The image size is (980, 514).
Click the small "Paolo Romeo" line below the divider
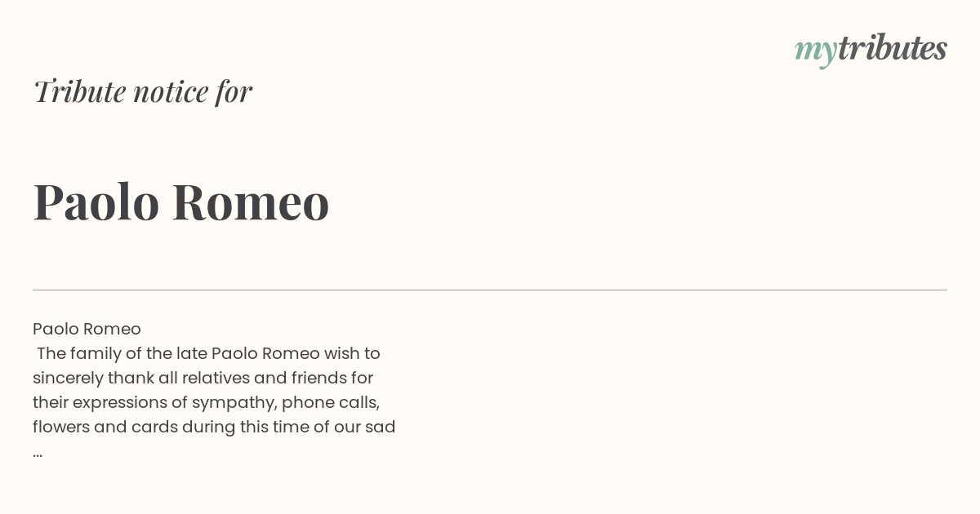pyautogui.click(x=87, y=329)
